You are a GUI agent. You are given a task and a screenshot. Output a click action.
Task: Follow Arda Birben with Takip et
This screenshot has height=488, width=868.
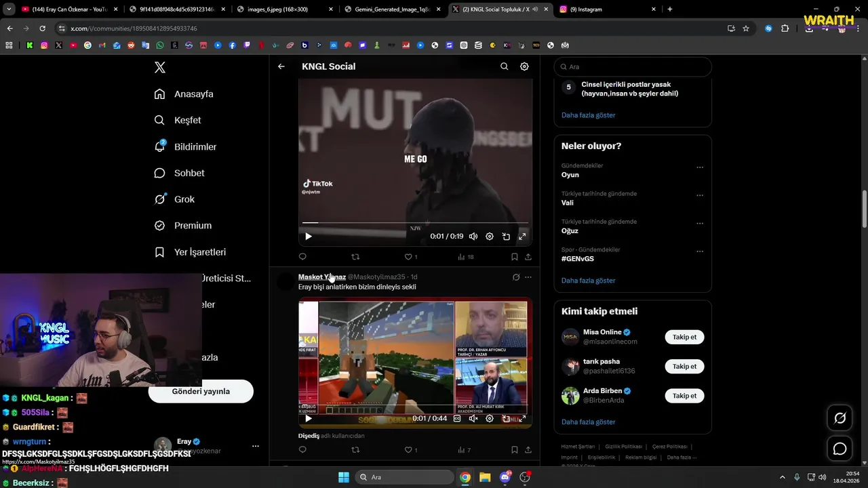coord(684,395)
